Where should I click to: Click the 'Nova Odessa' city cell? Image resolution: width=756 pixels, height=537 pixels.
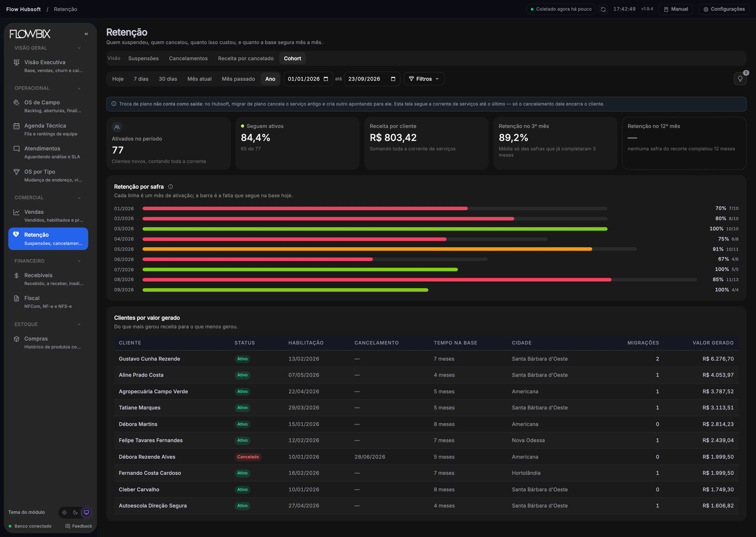[528, 440]
